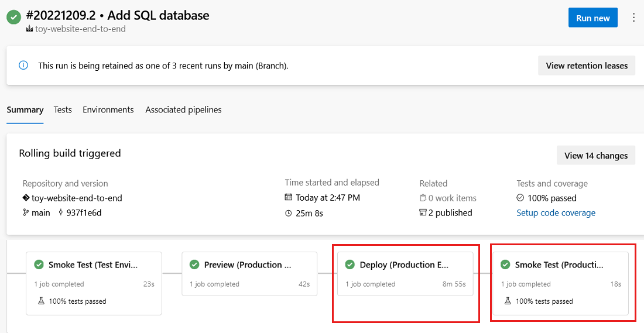The height and width of the screenshot is (333, 644).
Task: Click the Run new button
Action: [592, 18]
